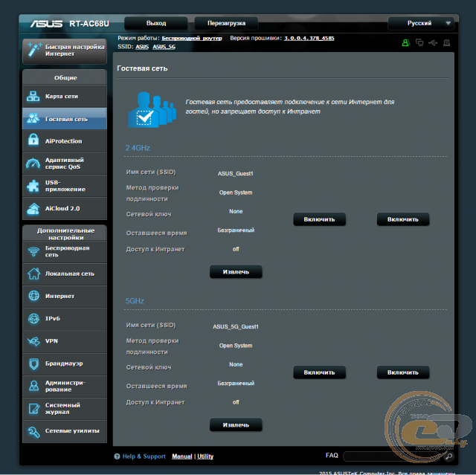Open the Manual link in footer
This screenshot has width=476, height=475.
pyautogui.click(x=181, y=456)
